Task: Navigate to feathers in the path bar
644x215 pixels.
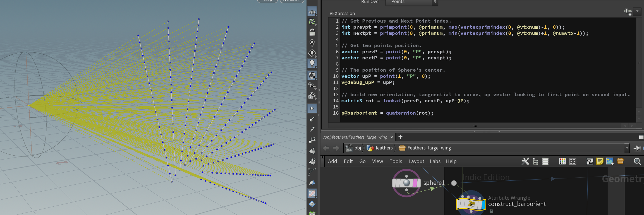Action: click(x=384, y=148)
